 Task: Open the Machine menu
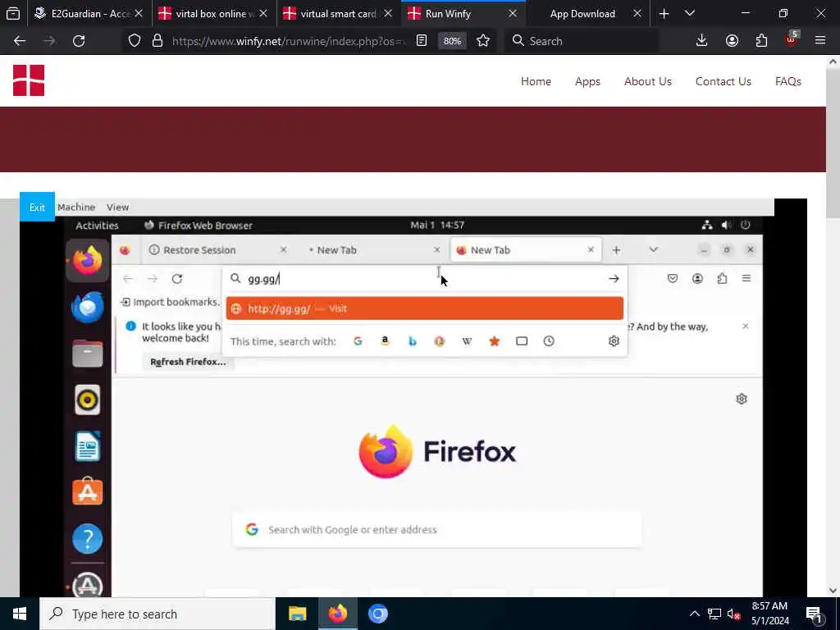click(76, 207)
